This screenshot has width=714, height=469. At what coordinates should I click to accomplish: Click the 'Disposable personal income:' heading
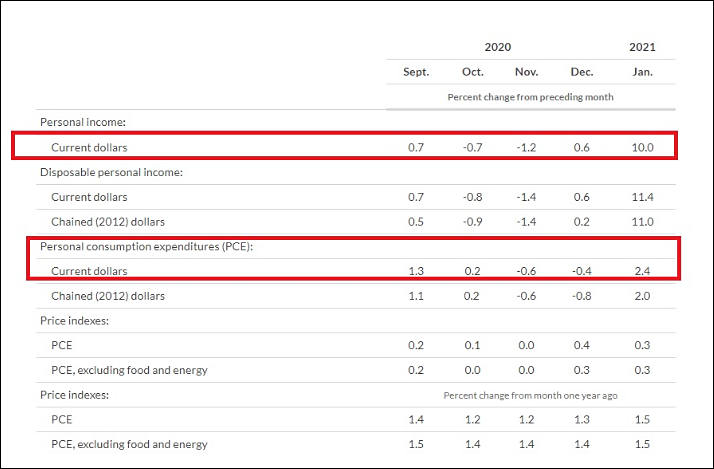coord(111,172)
